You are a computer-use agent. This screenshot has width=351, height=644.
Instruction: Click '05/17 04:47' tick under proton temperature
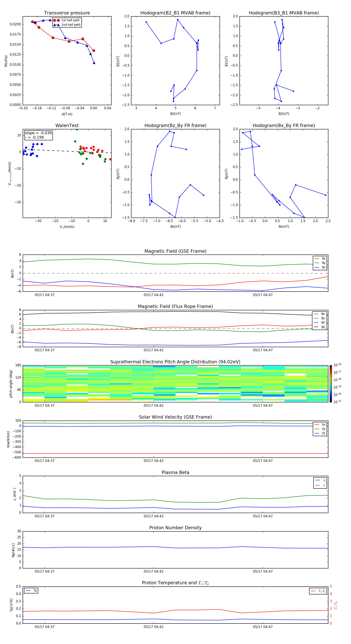click(x=262, y=627)
